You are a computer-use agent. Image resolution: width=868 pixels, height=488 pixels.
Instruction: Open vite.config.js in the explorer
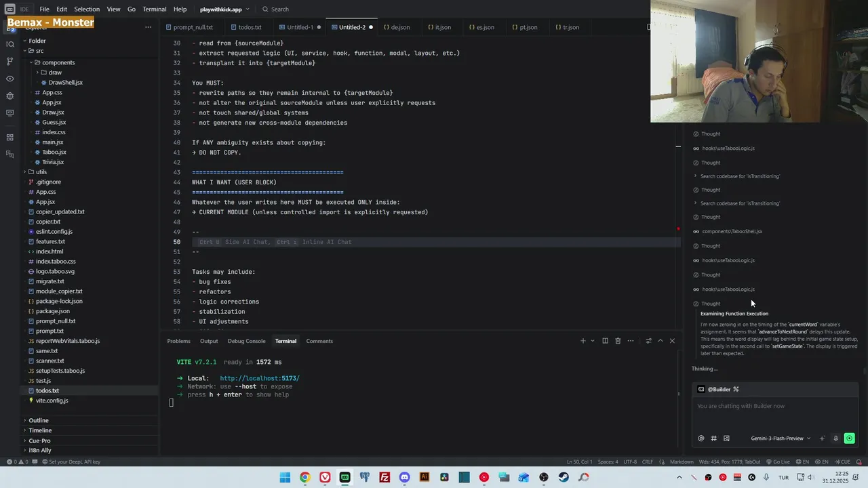52,401
